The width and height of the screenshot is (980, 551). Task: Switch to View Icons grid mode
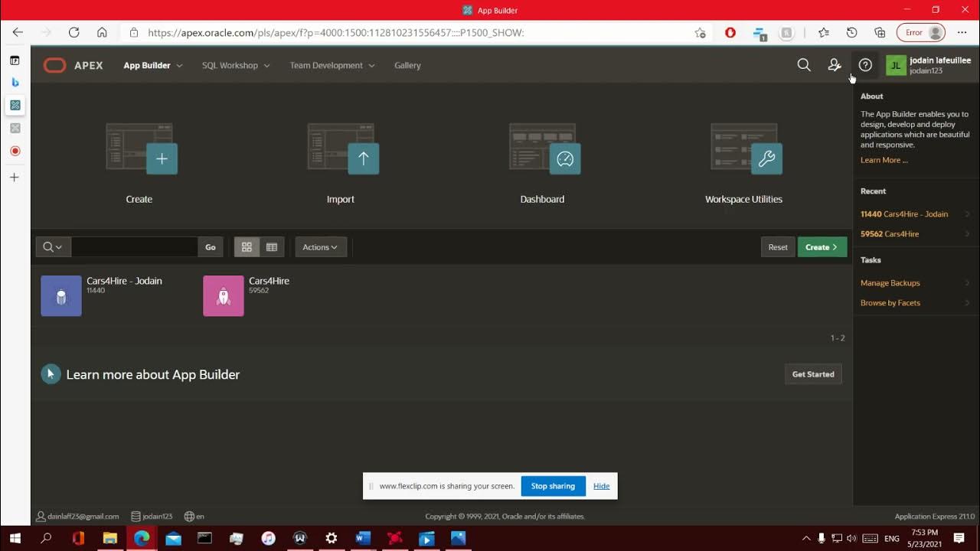[x=247, y=247]
